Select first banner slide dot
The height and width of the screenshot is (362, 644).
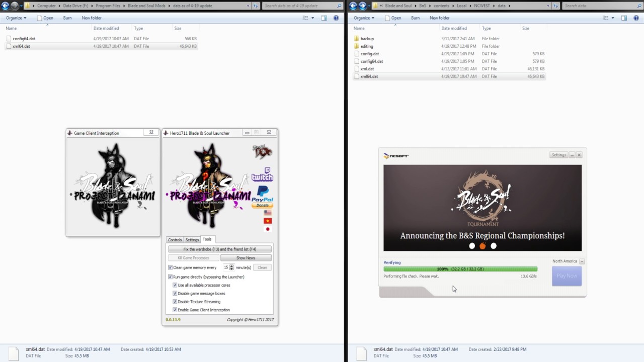472,246
